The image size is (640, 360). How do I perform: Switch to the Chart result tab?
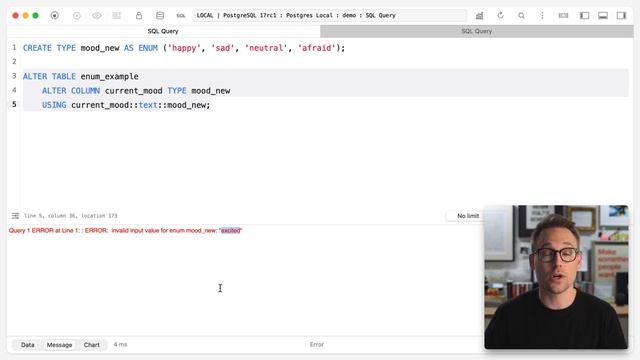(x=91, y=345)
